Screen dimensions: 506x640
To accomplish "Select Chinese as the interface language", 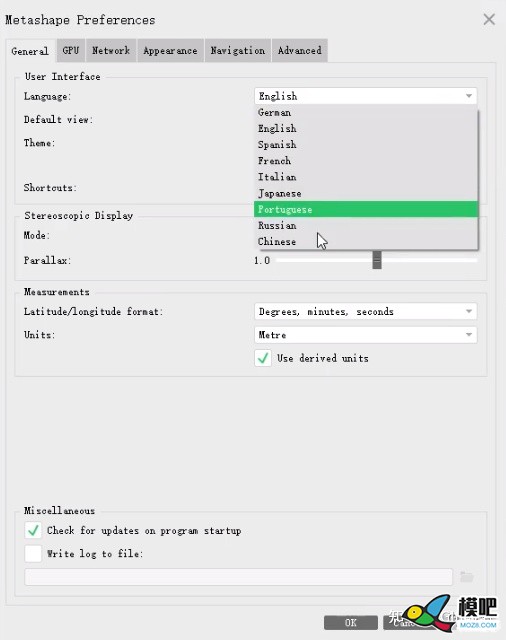I will pyautogui.click(x=366, y=241).
